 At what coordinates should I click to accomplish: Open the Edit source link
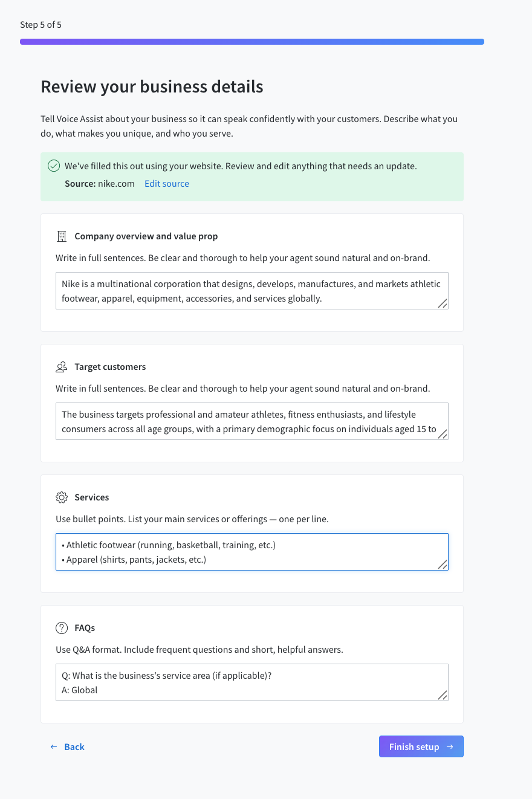point(166,184)
